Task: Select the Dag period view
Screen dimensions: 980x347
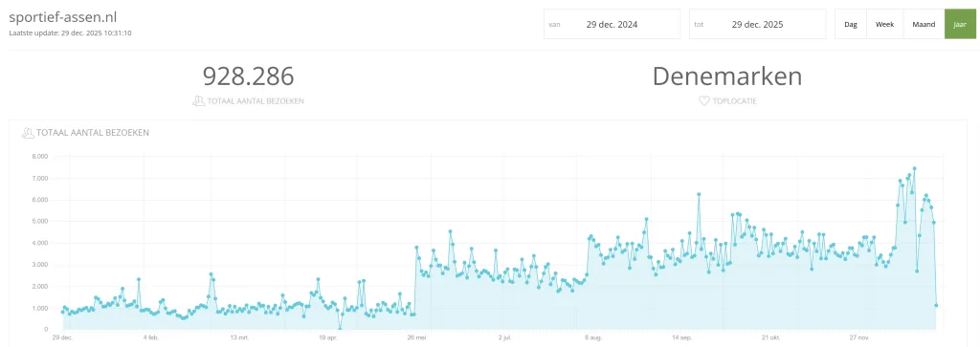Action: [x=851, y=24]
